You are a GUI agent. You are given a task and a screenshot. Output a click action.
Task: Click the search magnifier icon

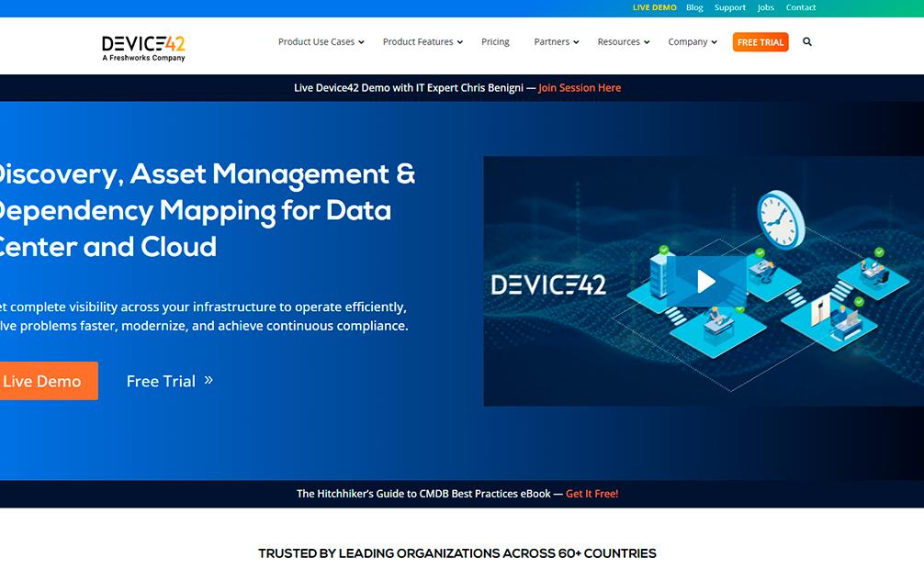pos(807,42)
